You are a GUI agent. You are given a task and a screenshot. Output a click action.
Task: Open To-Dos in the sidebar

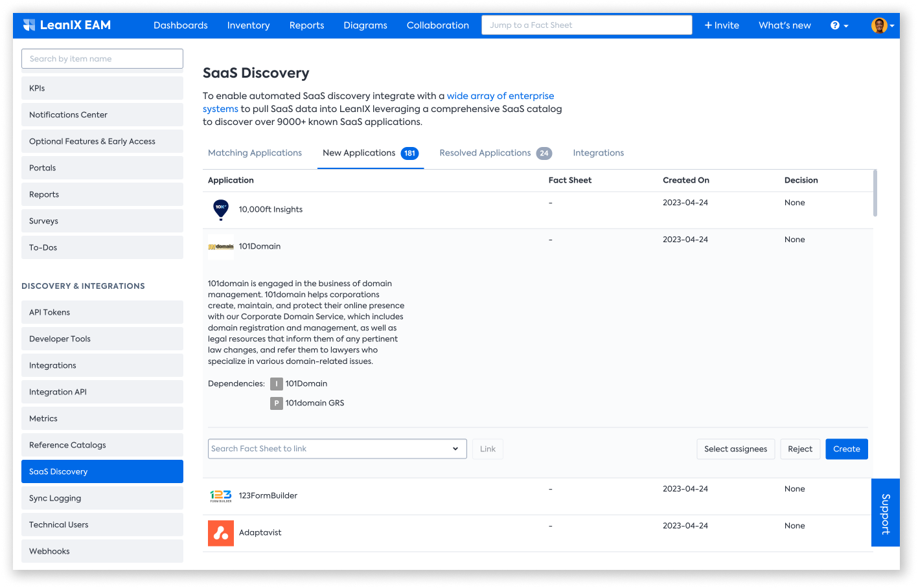click(x=102, y=247)
